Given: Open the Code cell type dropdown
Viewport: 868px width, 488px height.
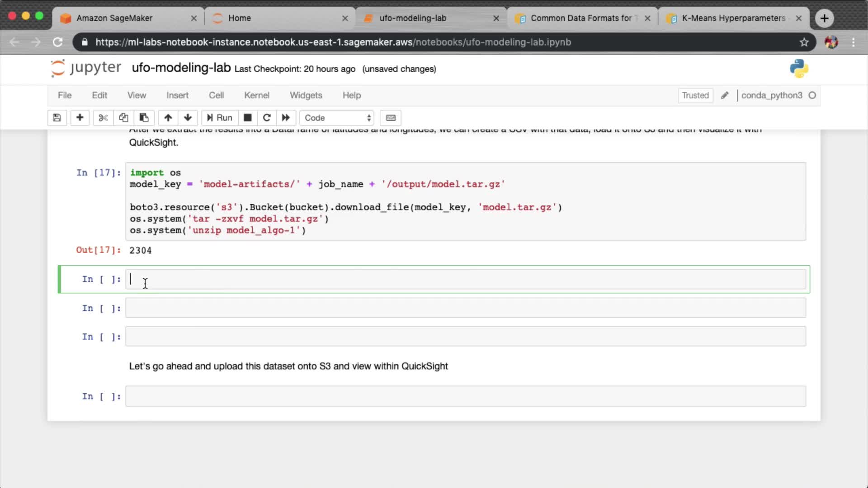Looking at the screenshot, I should tap(337, 118).
